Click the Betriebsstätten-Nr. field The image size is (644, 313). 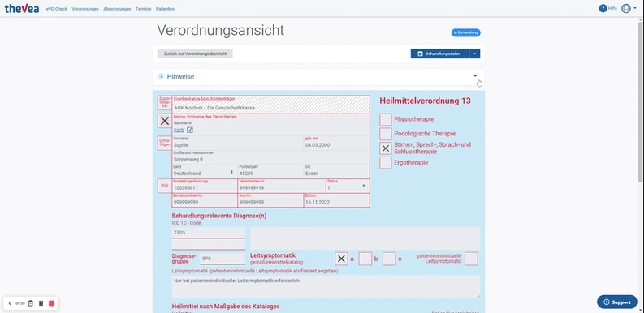(205, 200)
